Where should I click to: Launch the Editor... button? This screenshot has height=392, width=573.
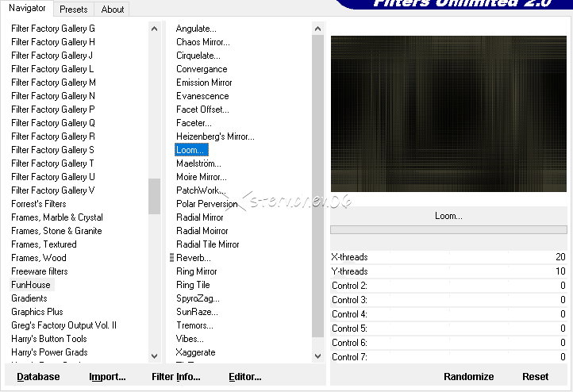[245, 377]
